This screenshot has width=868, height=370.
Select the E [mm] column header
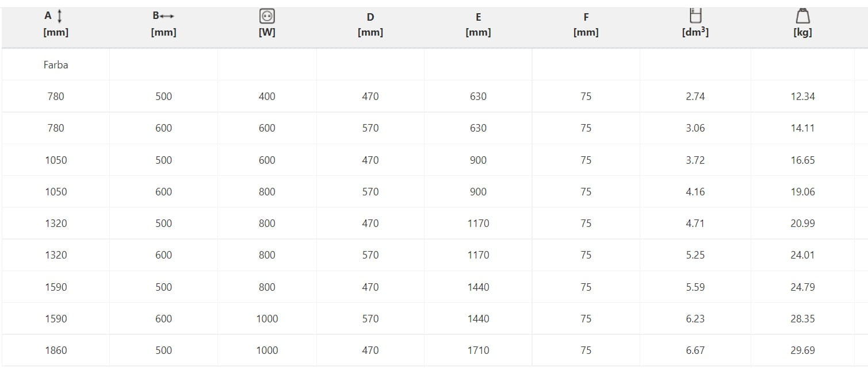click(x=478, y=25)
